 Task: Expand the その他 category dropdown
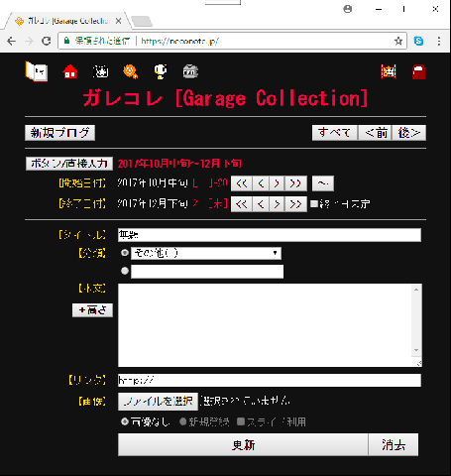206,253
